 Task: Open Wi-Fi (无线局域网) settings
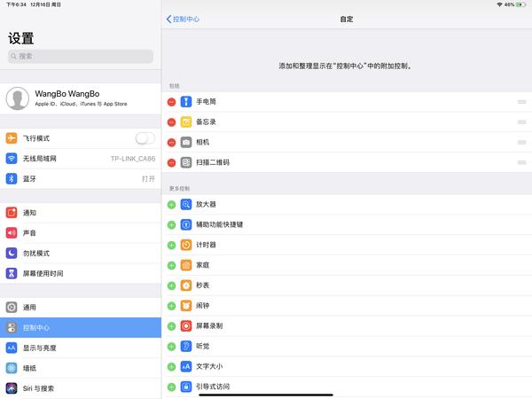click(x=81, y=159)
